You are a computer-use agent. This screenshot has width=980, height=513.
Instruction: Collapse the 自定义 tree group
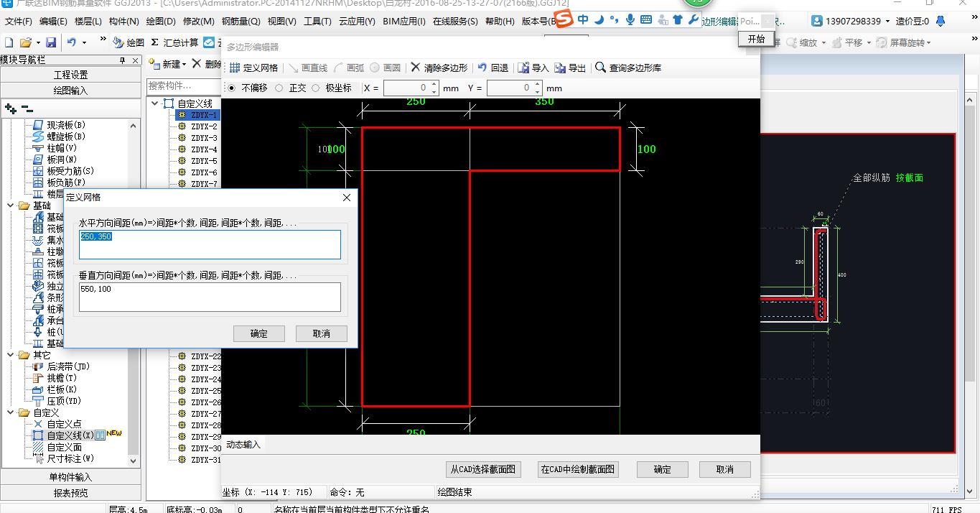pos(11,412)
